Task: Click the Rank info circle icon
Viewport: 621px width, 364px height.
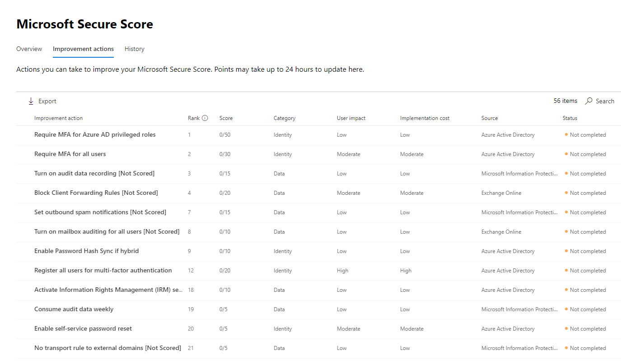Action: [x=205, y=118]
